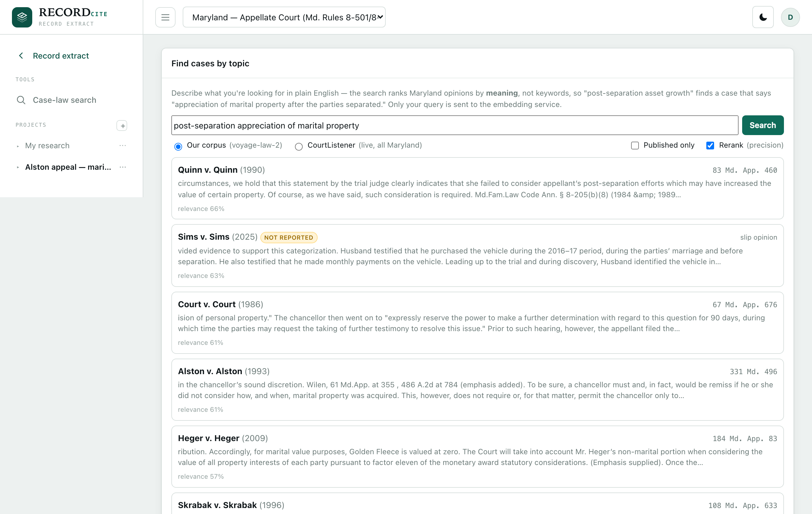812x514 pixels.
Task: Open options menu for My research project
Action: click(x=122, y=146)
